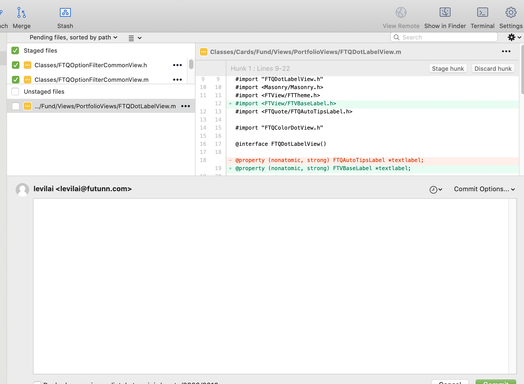Open list view mode dropdown

(x=135, y=38)
